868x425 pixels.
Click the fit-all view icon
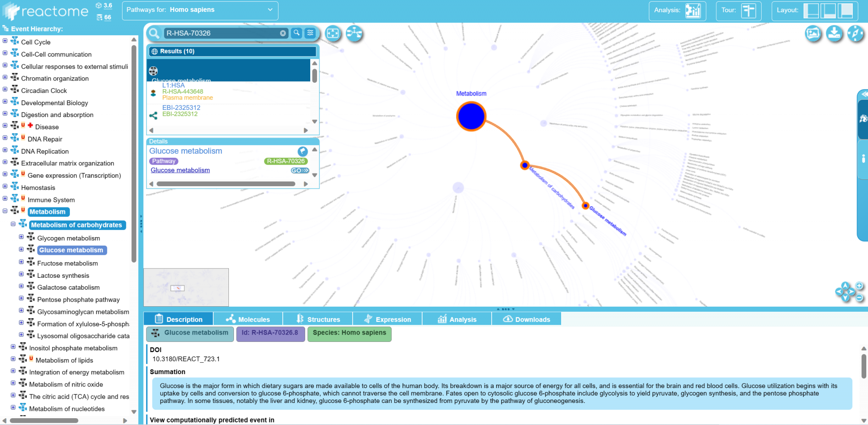[x=333, y=34]
